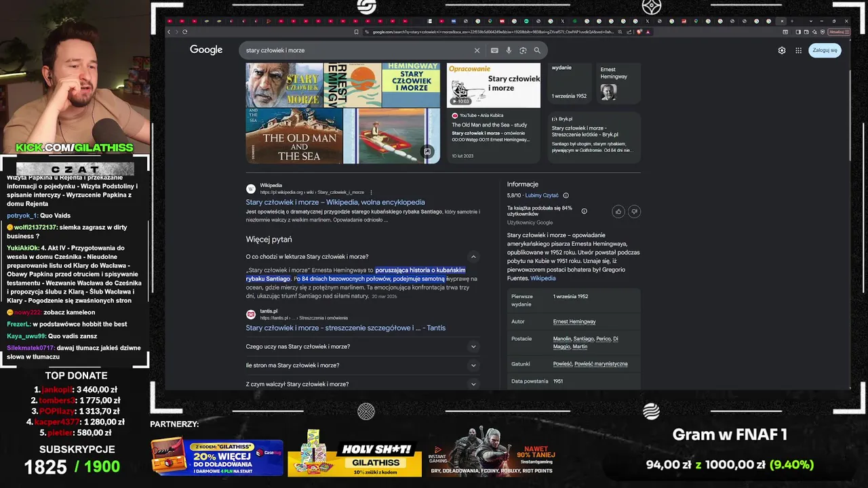Open the Bryk.pl Streszczenie krótkie card
The image size is (868, 488).
tap(594, 138)
